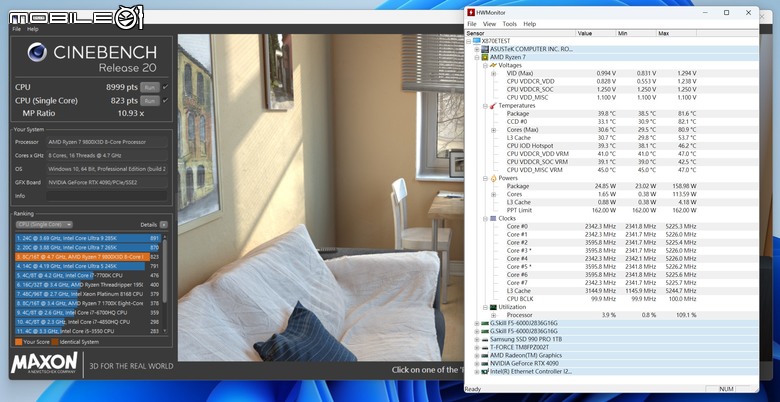Viewport: 780px width, 402px height.
Task: Click the Sensor column header
Action: click(x=520, y=33)
